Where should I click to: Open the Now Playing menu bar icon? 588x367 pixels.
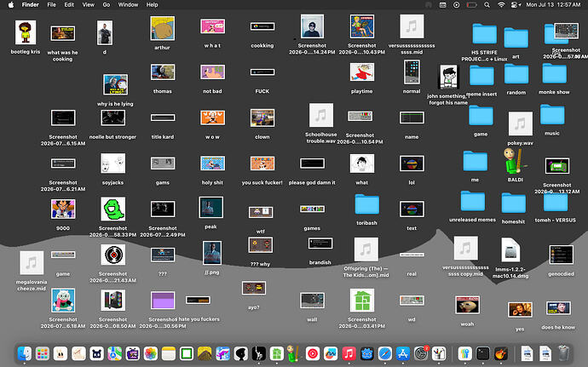pyautogui.click(x=457, y=5)
